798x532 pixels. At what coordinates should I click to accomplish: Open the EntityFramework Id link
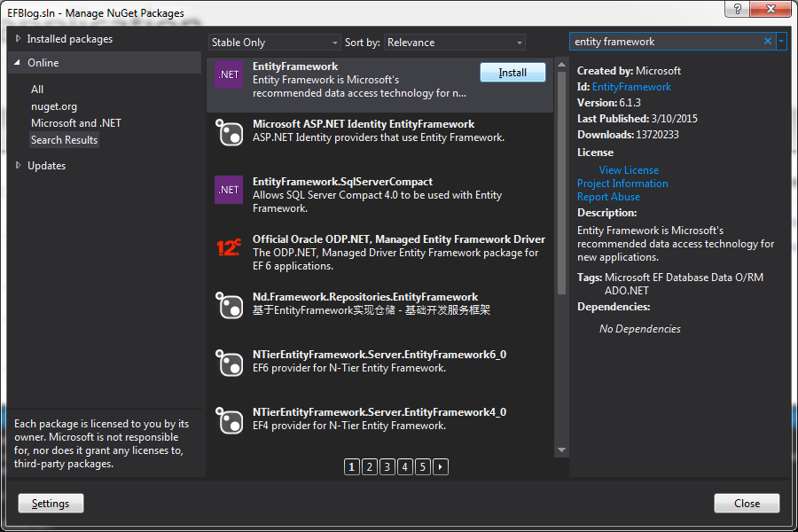click(631, 87)
